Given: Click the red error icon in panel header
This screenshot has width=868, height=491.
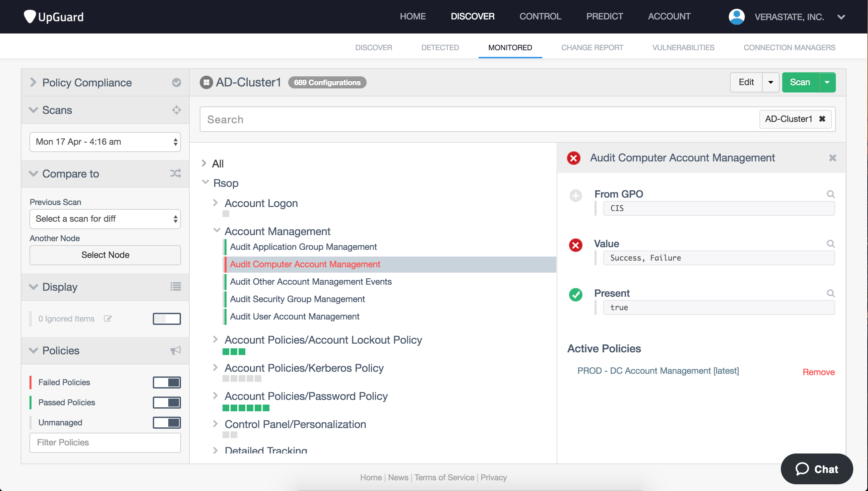Looking at the screenshot, I should click(573, 158).
